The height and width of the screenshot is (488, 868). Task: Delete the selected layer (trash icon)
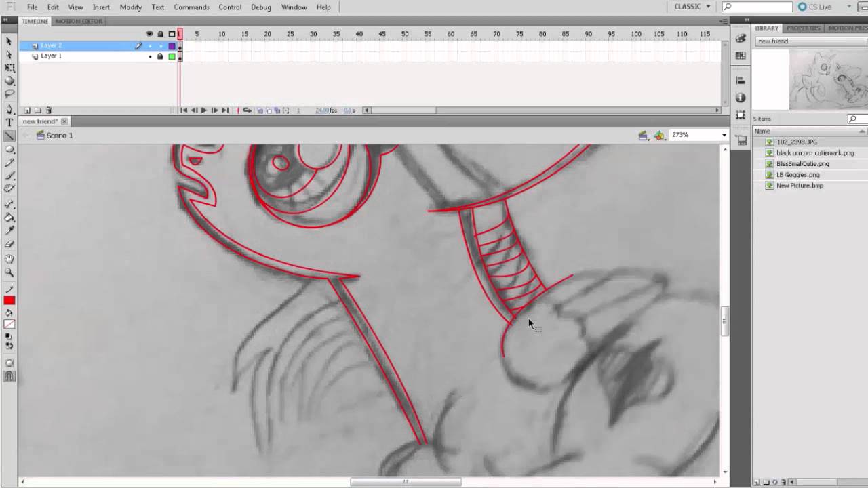click(49, 110)
